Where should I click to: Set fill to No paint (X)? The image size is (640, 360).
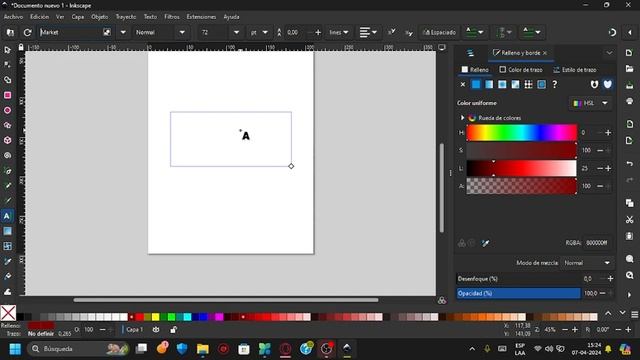pyautogui.click(x=462, y=84)
